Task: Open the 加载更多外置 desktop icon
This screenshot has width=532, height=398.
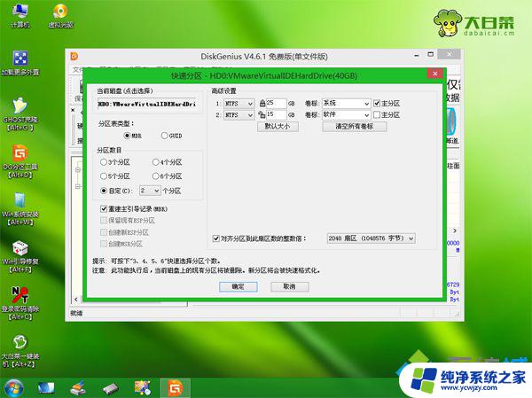Action: (x=20, y=63)
